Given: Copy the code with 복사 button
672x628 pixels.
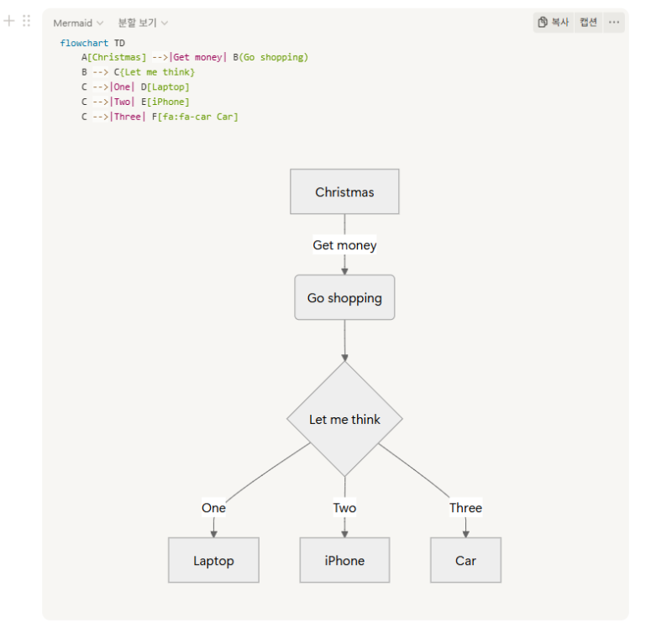Looking at the screenshot, I should coord(554,23).
